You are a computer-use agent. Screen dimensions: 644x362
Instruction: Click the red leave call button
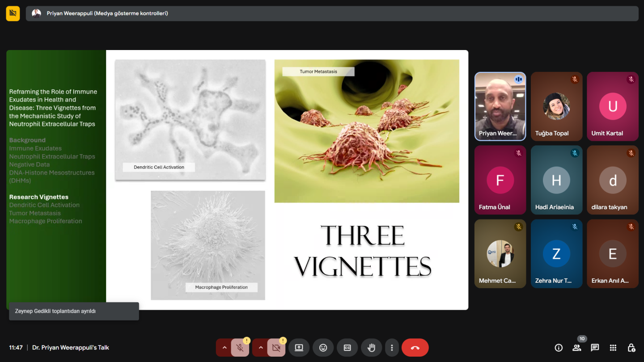point(415,348)
